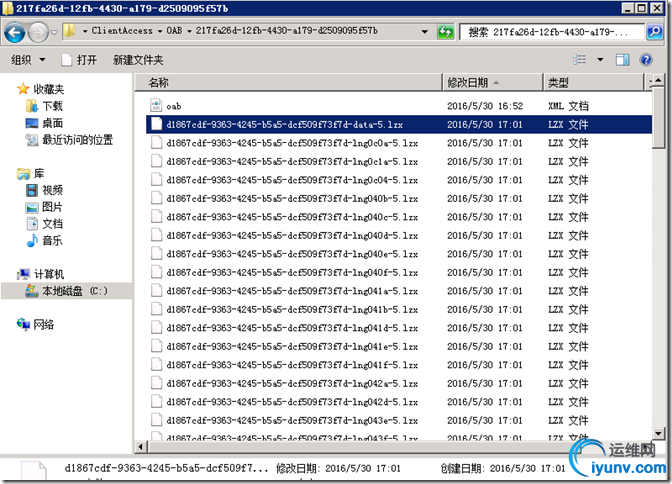Toggle the preview pane icon
The height and width of the screenshot is (484, 672).
(622, 60)
